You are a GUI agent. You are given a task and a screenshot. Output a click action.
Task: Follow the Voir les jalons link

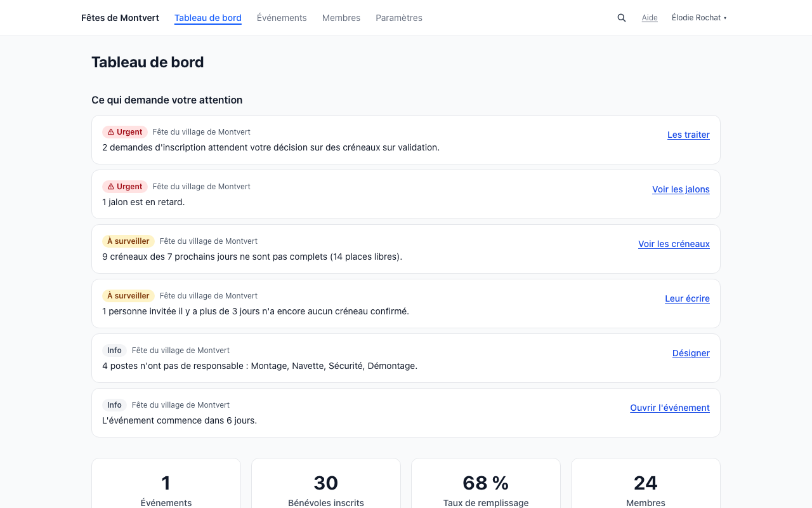pos(681,189)
